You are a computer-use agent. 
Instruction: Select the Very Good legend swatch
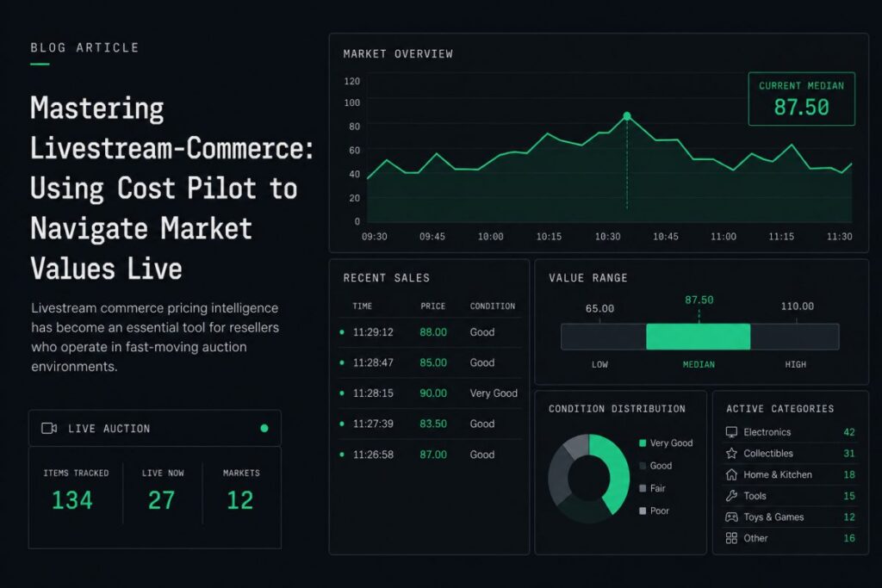tap(643, 443)
